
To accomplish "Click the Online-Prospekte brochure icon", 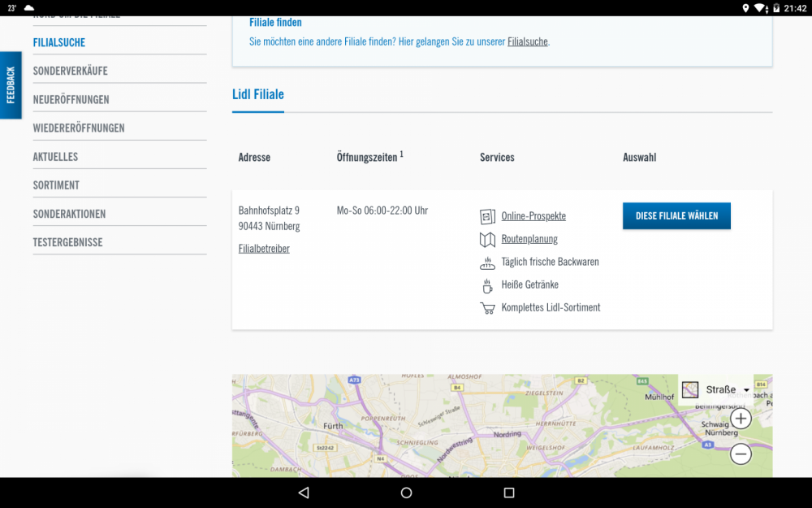I will pos(487,216).
